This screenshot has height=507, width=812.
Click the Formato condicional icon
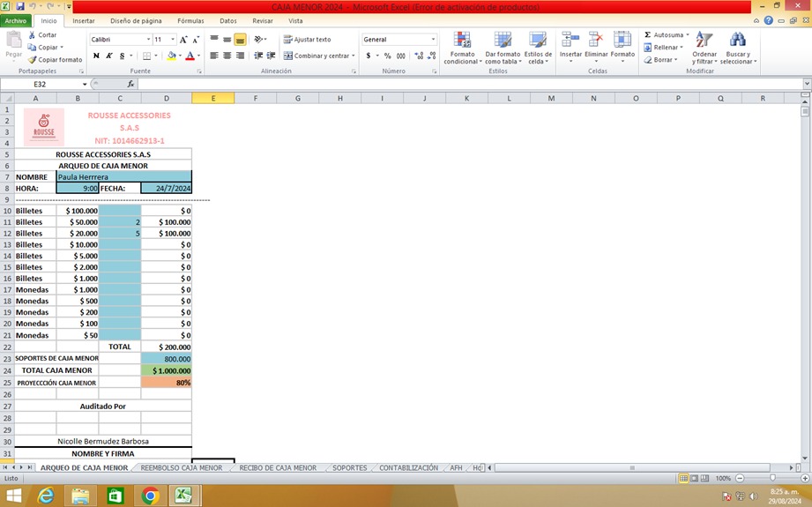click(x=462, y=41)
